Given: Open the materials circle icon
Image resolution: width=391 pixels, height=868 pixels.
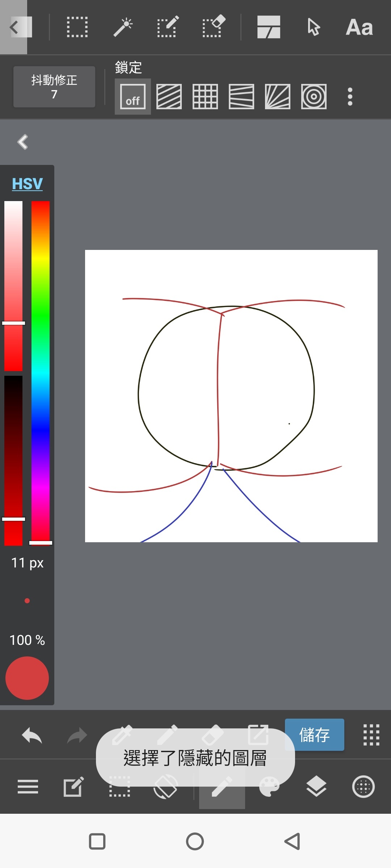Looking at the screenshot, I should click(x=363, y=787).
